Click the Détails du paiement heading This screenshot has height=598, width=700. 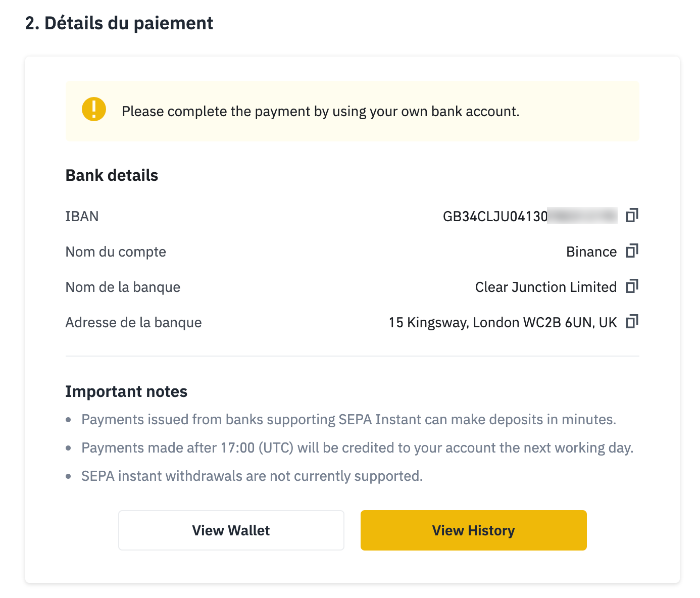pyautogui.click(x=119, y=23)
